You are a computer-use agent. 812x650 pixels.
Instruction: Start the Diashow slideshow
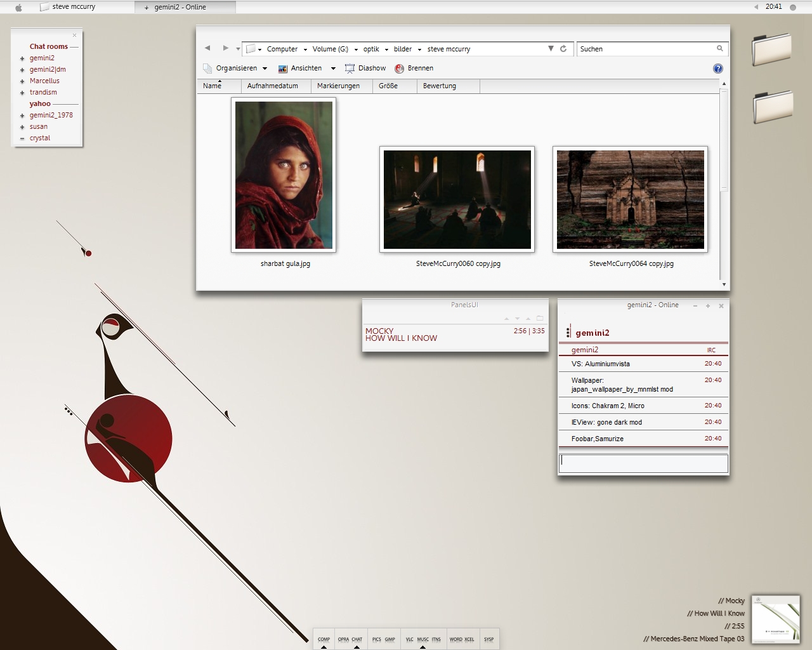(x=365, y=68)
